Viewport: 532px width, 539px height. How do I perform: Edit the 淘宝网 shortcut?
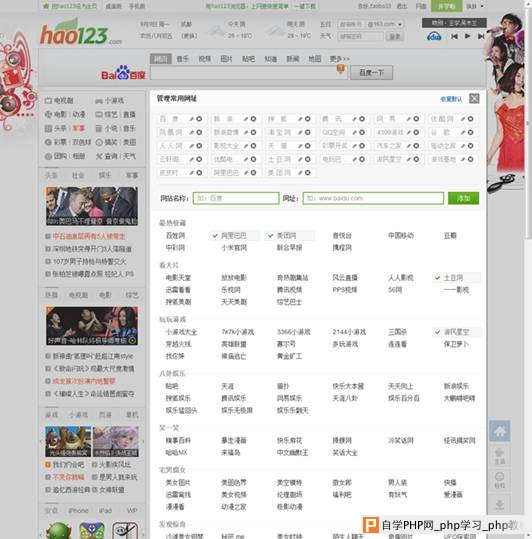tap(300, 132)
